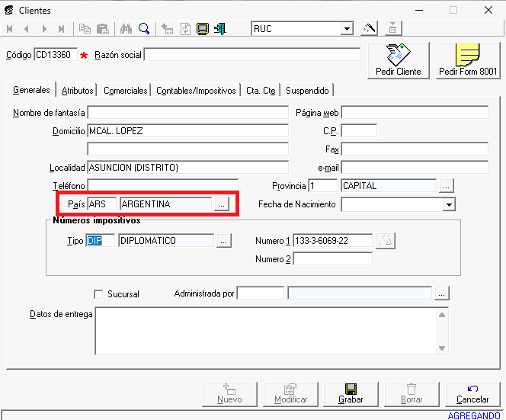The image size is (506, 420).
Task: Click the Pedir Form 8001 button
Action: tap(468, 61)
